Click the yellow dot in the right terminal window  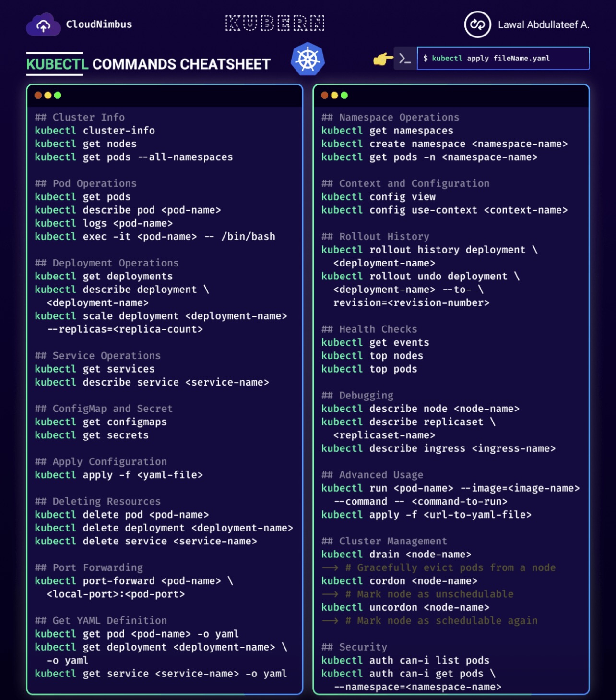334,95
